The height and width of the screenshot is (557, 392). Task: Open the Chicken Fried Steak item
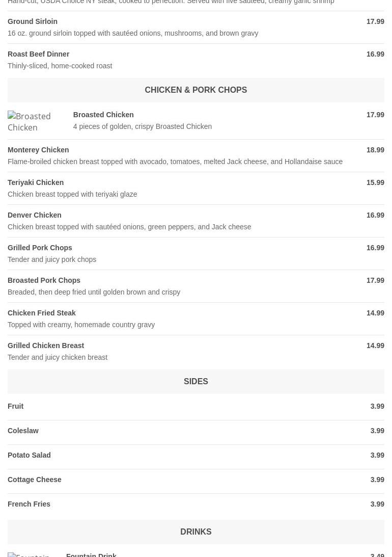point(42,313)
